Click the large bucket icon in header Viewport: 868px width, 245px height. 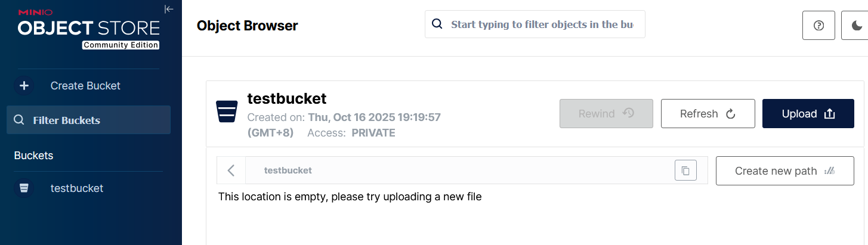pyautogui.click(x=227, y=111)
